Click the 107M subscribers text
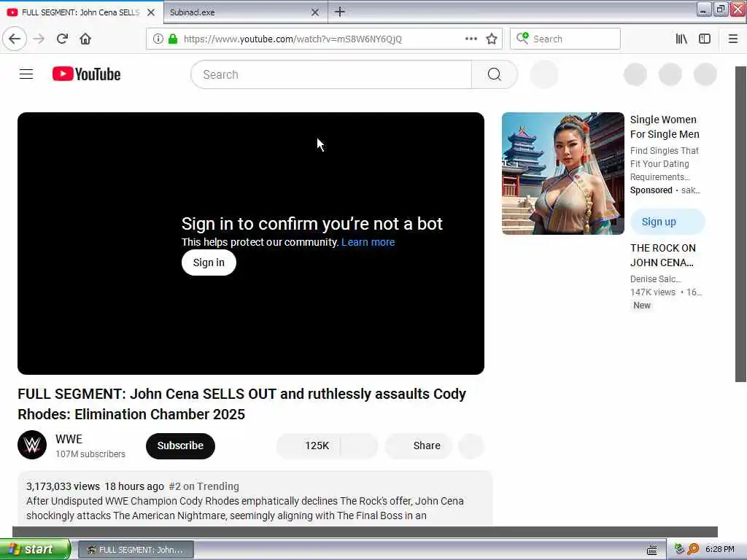This screenshot has width=747, height=560. click(x=90, y=454)
